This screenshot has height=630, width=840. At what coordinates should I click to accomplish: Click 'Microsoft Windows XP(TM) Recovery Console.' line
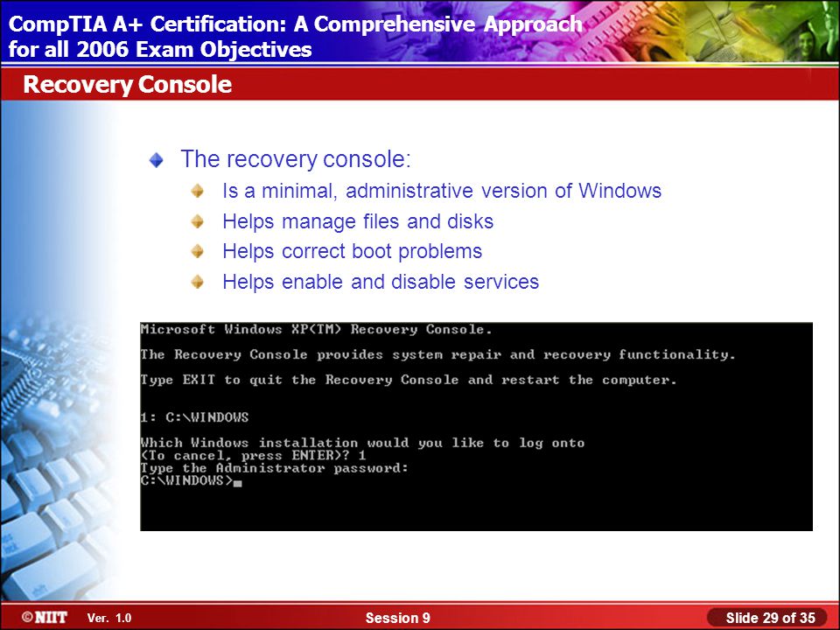(316, 330)
